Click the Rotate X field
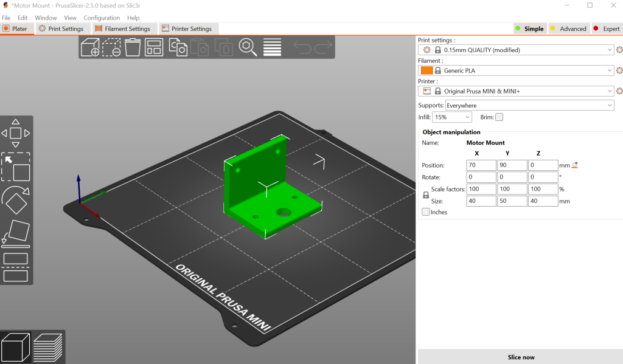Screen dimensions: 623x364 [481, 177]
